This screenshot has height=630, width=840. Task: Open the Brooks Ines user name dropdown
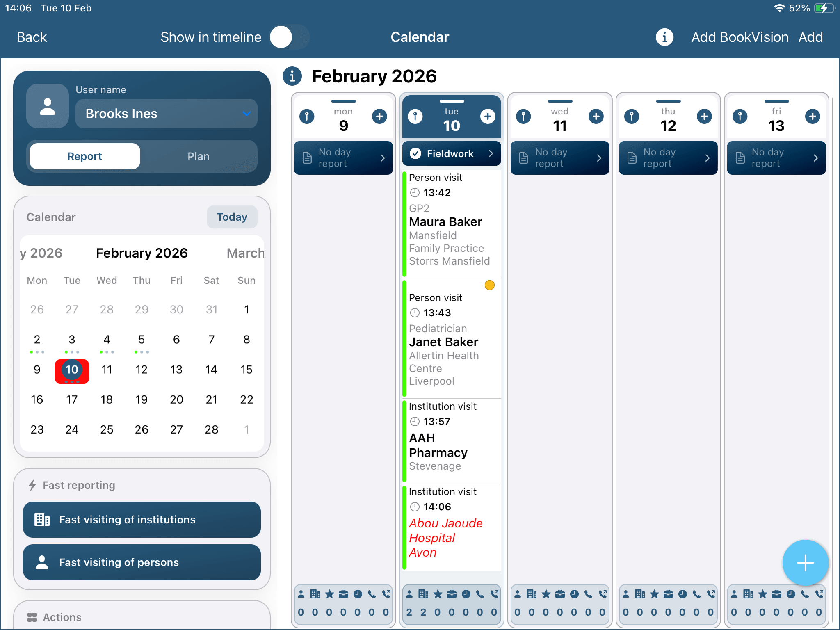pos(166,114)
